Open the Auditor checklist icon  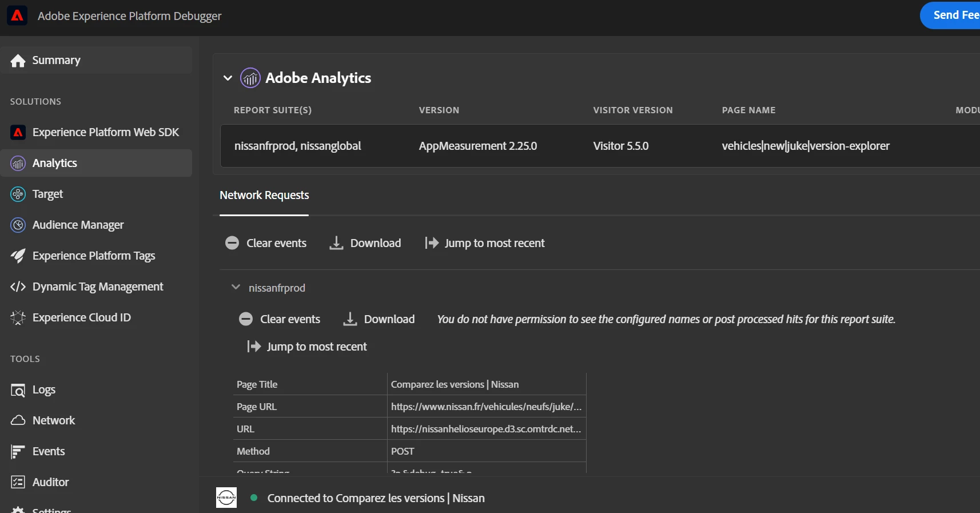18,482
